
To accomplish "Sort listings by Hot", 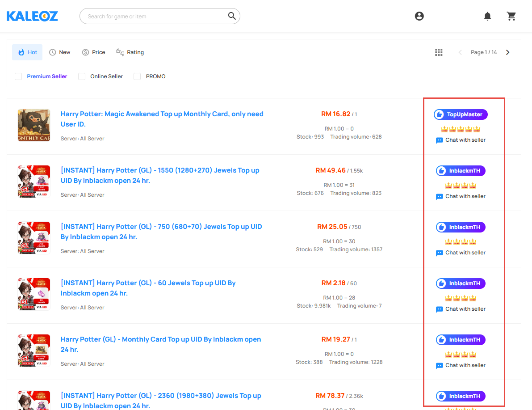I will 28,52.
